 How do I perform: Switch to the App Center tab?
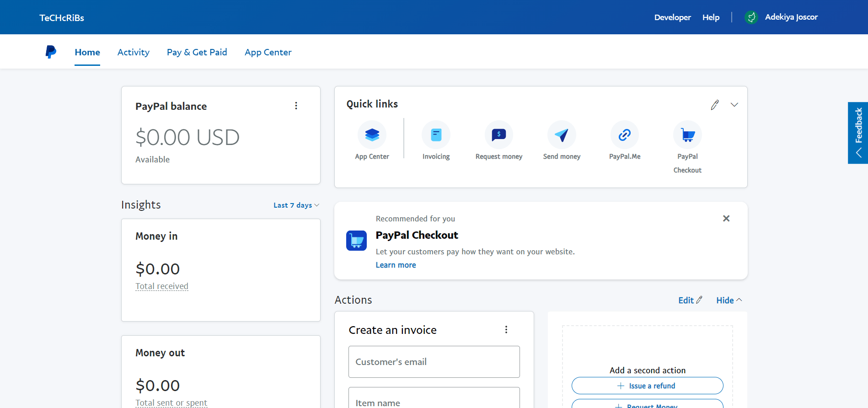(x=268, y=52)
